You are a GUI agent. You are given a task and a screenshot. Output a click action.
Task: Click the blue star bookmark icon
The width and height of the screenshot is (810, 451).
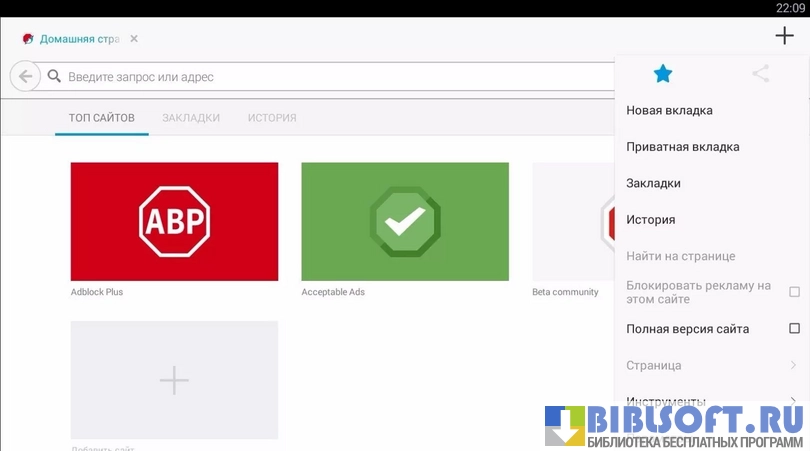click(x=662, y=73)
